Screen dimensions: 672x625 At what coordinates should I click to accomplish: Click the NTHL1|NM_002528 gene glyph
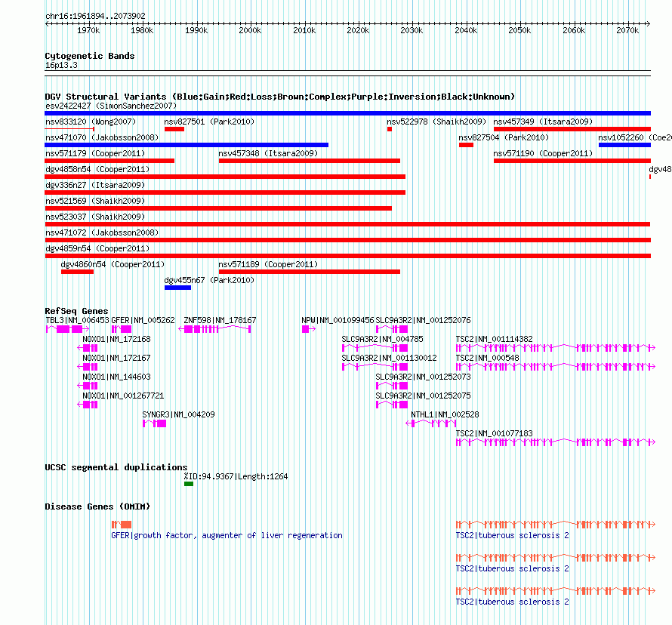coord(431,423)
